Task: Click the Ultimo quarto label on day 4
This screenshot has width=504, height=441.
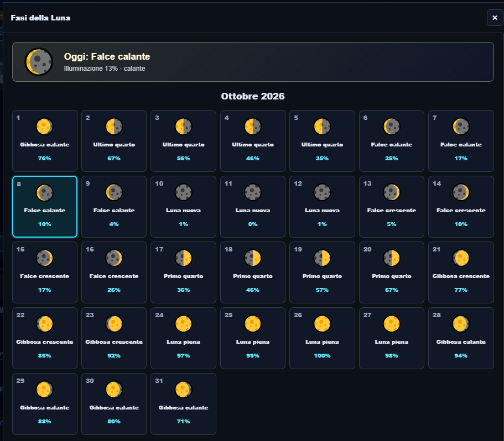Action: pos(253,144)
